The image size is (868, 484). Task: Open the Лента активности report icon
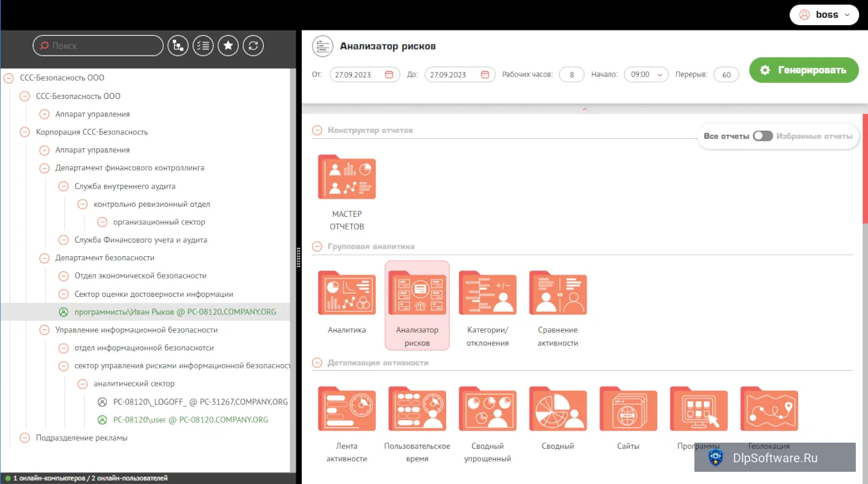pyautogui.click(x=347, y=409)
